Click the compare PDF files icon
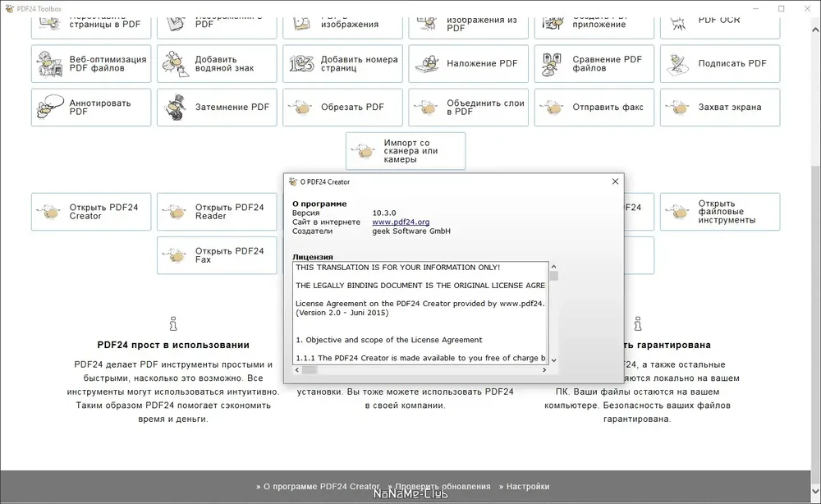 [x=553, y=64]
